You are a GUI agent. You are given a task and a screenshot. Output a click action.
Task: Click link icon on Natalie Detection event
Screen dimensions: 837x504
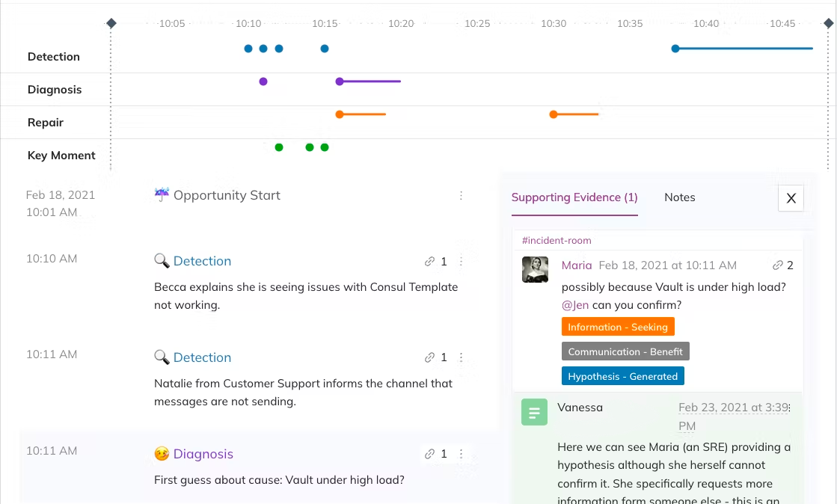point(429,357)
